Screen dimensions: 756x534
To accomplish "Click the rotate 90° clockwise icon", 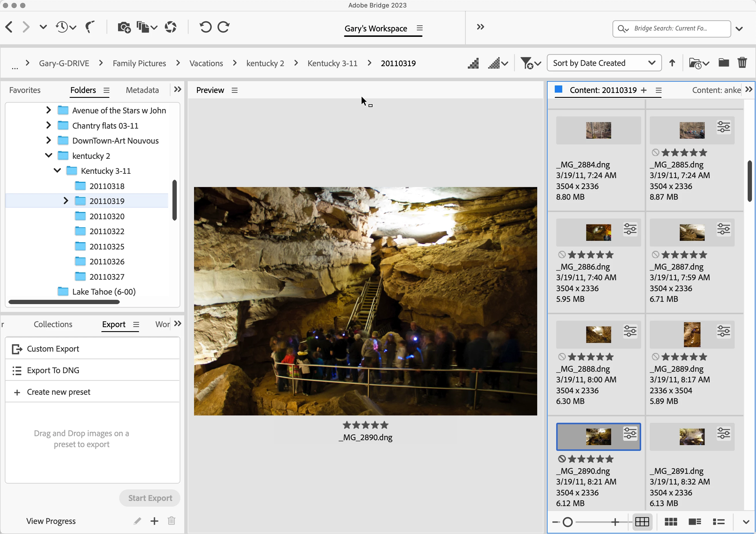I will coord(224,27).
